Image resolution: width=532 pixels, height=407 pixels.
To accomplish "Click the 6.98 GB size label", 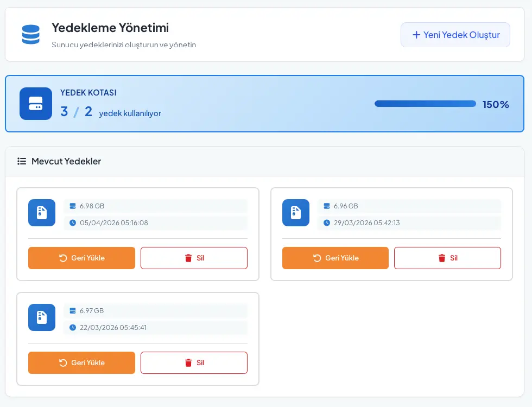I will coord(92,206).
